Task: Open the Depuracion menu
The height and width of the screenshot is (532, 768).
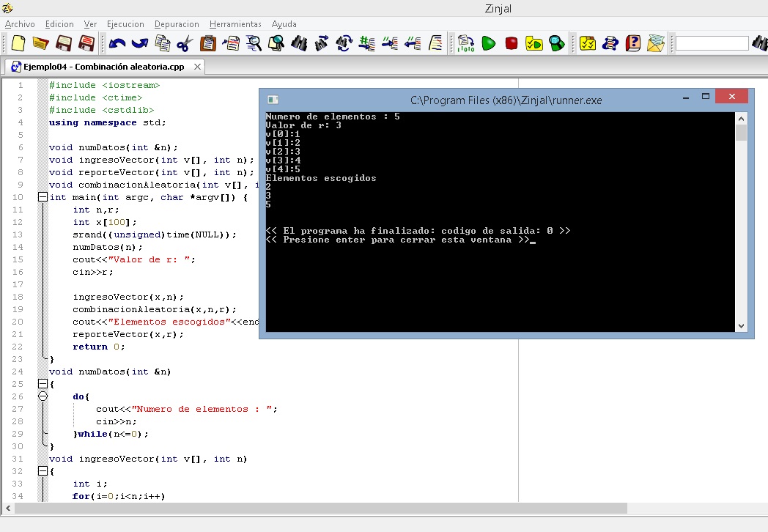Action: tap(176, 23)
